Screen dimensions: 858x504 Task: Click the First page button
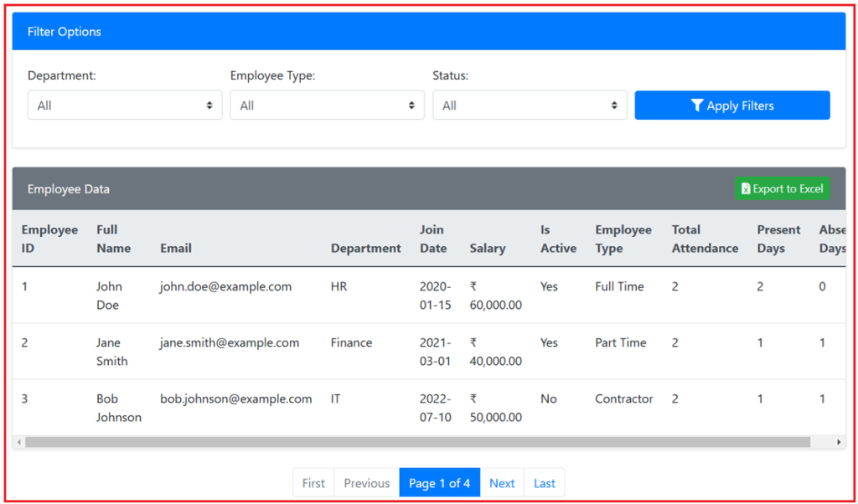313,483
